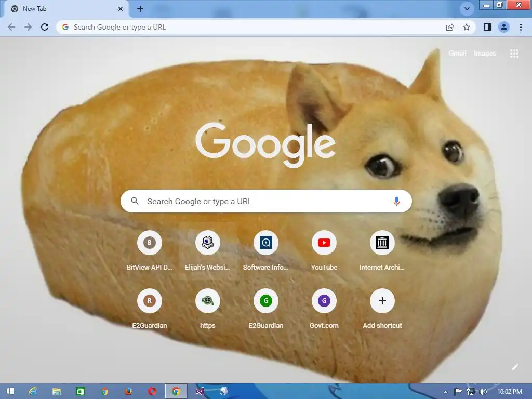The height and width of the screenshot is (399, 532).
Task: Bookmark this tab with the star icon
Action: (x=467, y=27)
